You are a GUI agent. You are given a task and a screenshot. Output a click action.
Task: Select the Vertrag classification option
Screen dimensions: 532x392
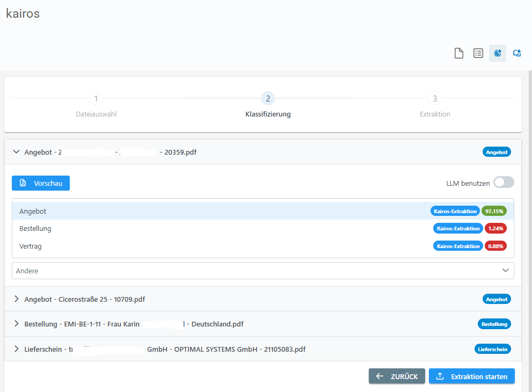31,246
